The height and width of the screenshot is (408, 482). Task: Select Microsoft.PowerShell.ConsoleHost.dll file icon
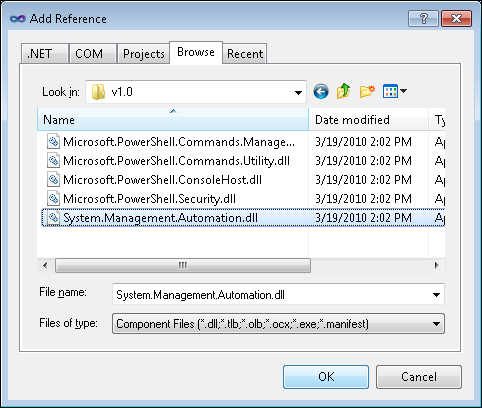click(53, 180)
